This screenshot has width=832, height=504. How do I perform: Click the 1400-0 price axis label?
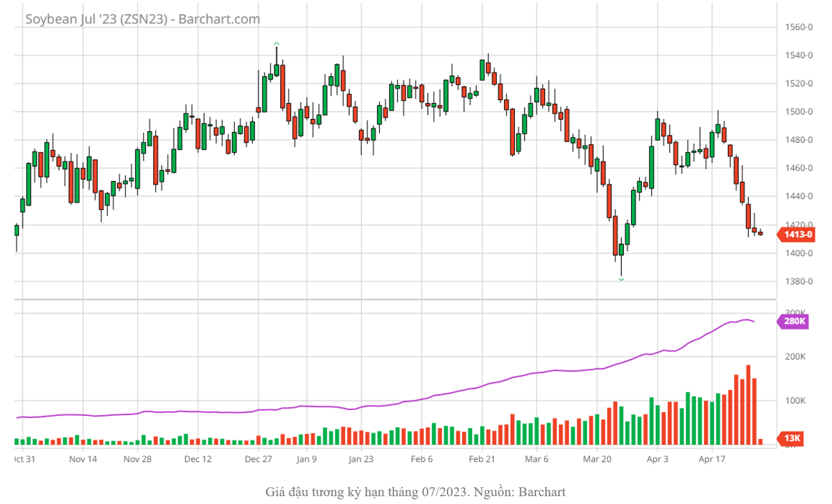coord(799,253)
